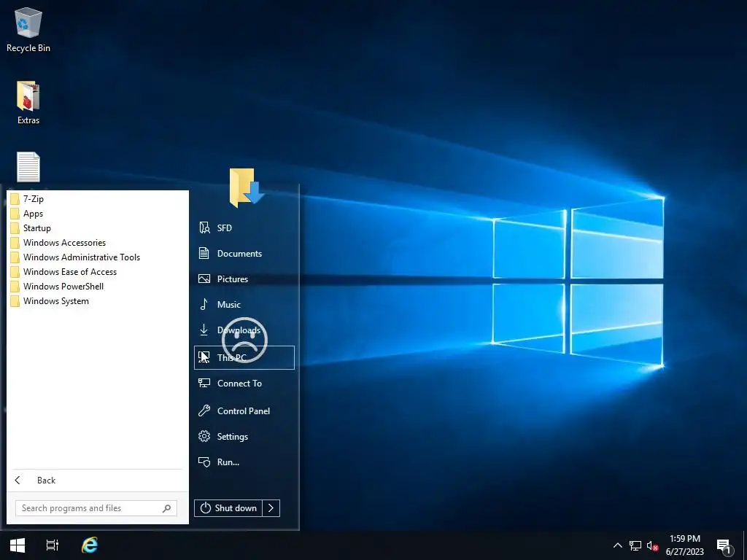Click the Settings gear icon

[204, 436]
